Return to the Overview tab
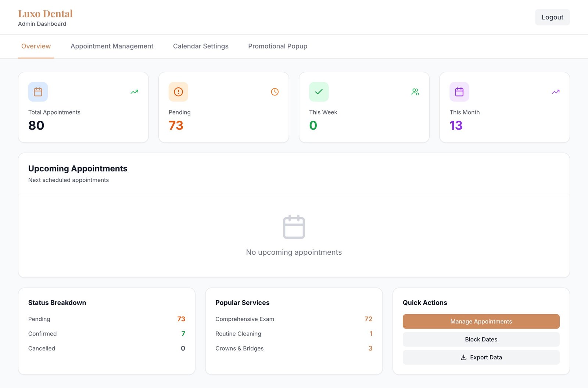 coord(36,46)
